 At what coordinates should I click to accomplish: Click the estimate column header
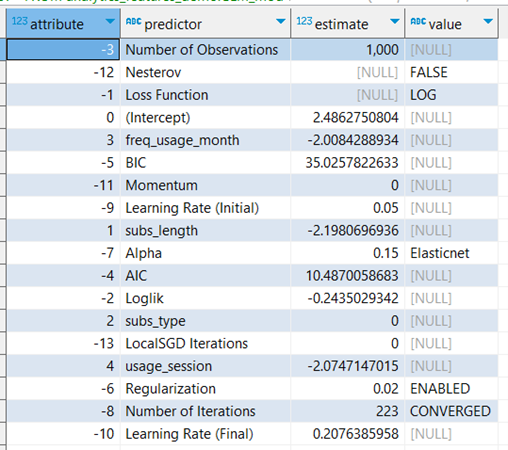pyautogui.click(x=348, y=23)
